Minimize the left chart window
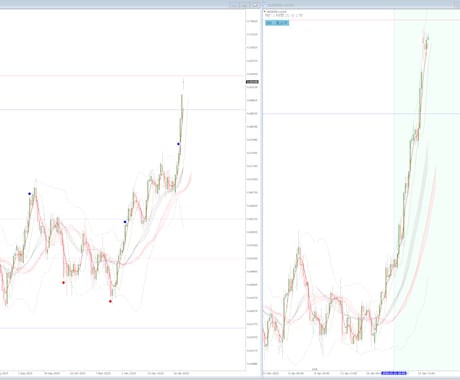The image size is (460, 380). pyautogui.click(x=234, y=5)
